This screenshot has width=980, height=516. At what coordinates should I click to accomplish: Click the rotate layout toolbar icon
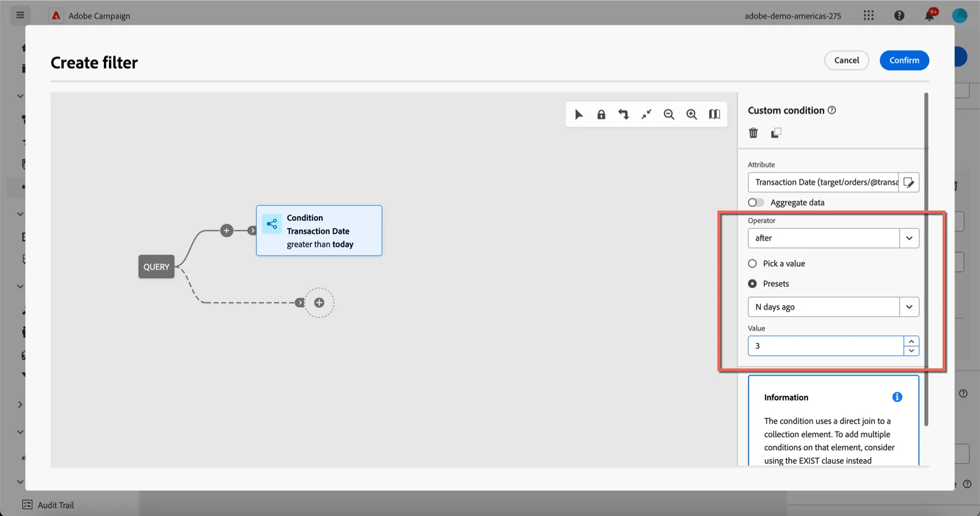tap(624, 115)
